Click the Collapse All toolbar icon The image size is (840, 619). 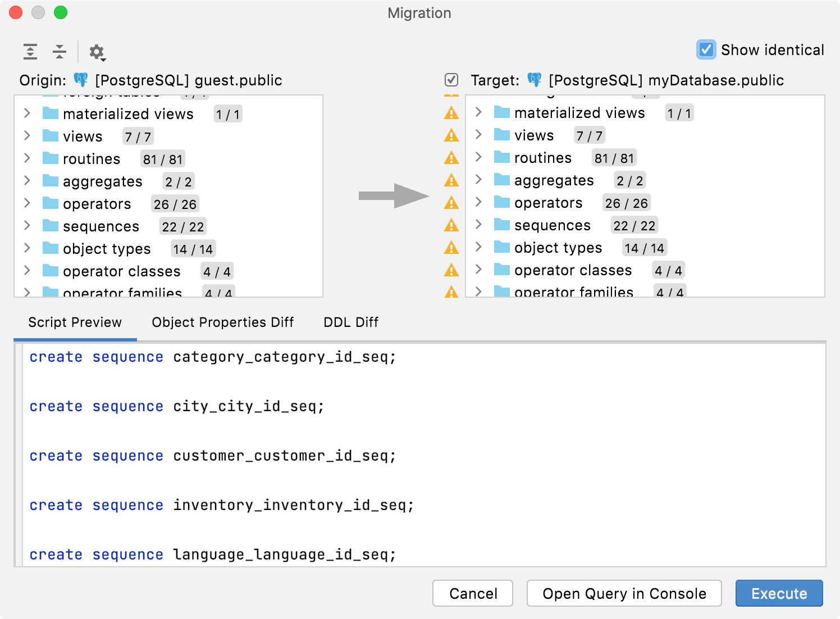click(60, 52)
